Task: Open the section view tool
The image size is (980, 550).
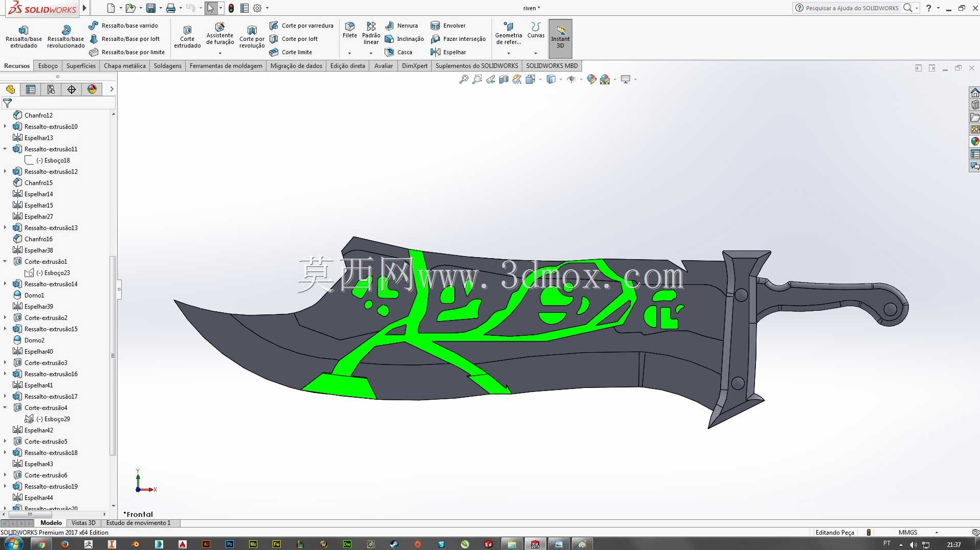Action: point(504,79)
